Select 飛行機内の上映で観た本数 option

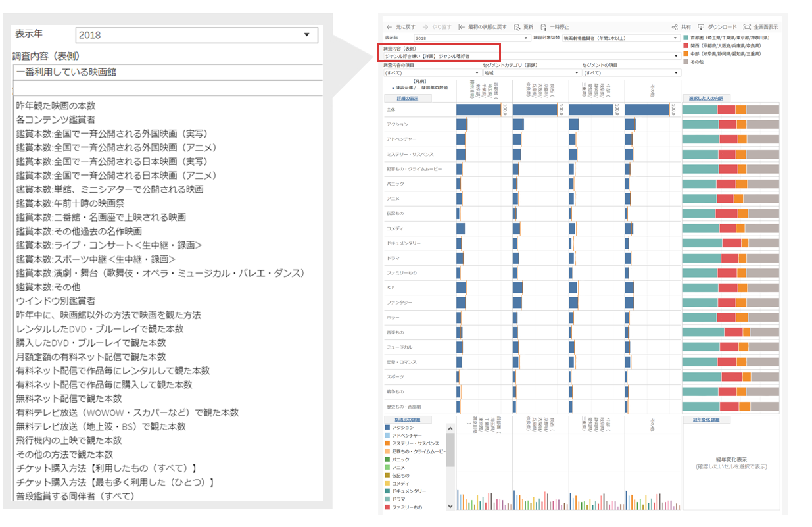pyautogui.click(x=69, y=440)
